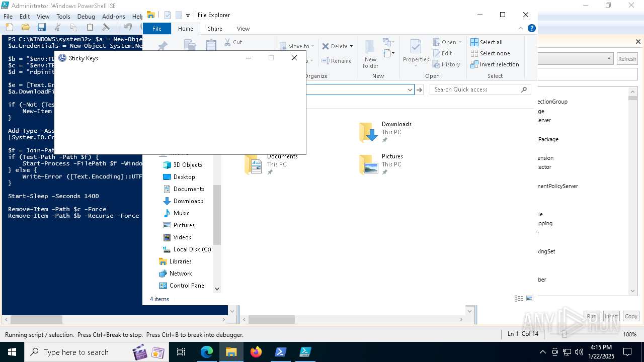The width and height of the screenshot is (644, 362).
Task: Select Control Panel in navigation tree
Action: [183, 286]
